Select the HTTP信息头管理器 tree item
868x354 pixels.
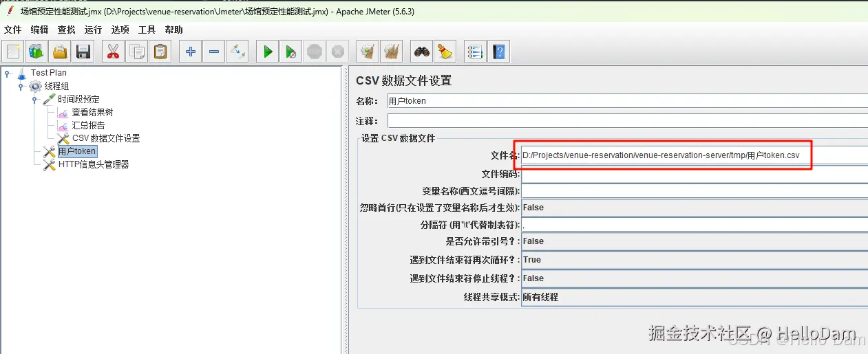point(94,164)
